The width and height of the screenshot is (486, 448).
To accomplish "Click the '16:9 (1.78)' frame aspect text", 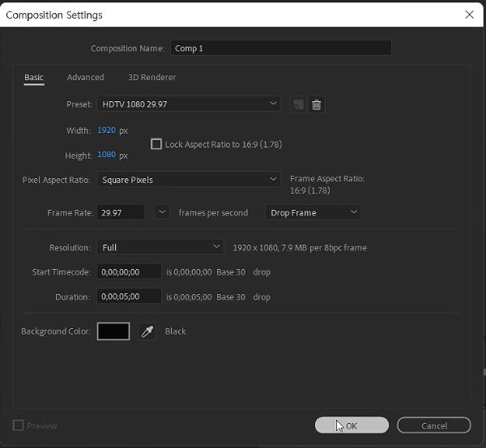I will point(310,190).
